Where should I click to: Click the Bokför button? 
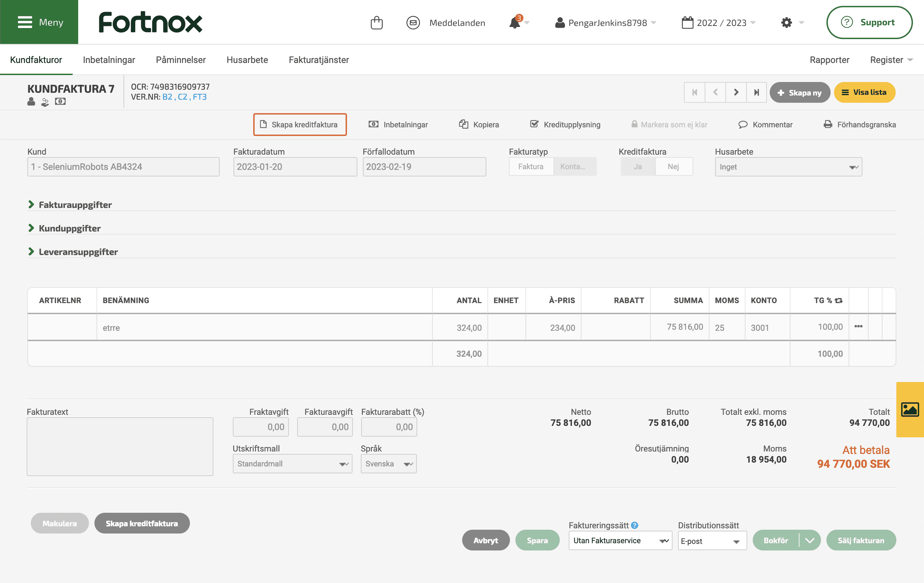tap(776, 540)
